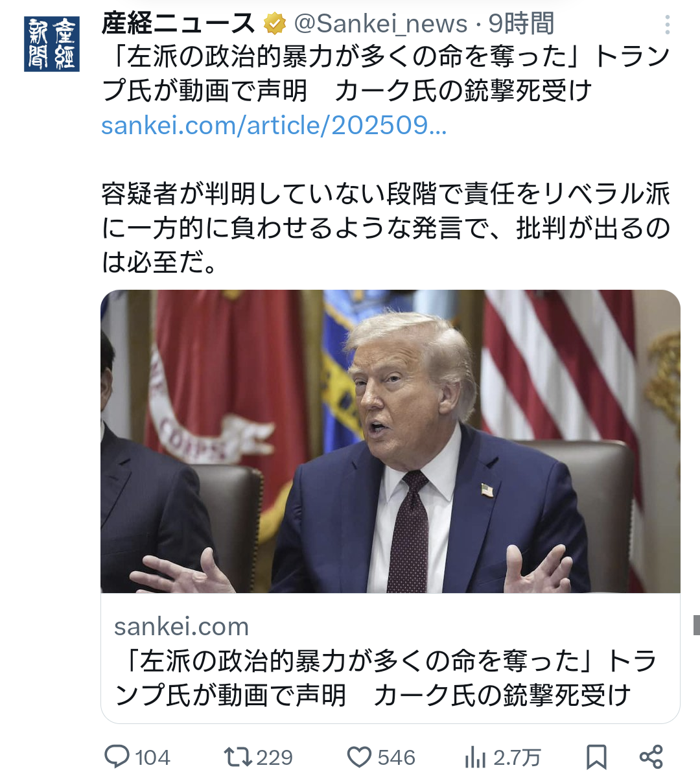700x783 pixels.
Task: View analytics bar chart icon
Action: (x=475, y=756)
